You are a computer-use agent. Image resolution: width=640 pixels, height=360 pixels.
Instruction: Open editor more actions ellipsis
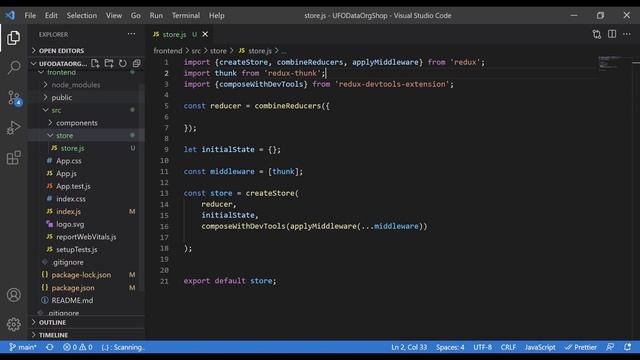(627, 34)
